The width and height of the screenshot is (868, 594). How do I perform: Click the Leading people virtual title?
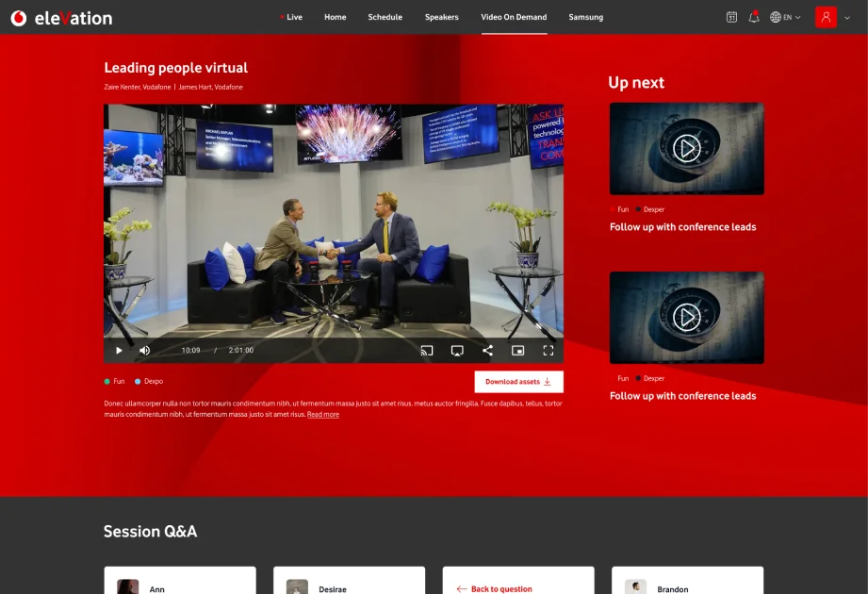pyautogui.click(x=175, y=68)
